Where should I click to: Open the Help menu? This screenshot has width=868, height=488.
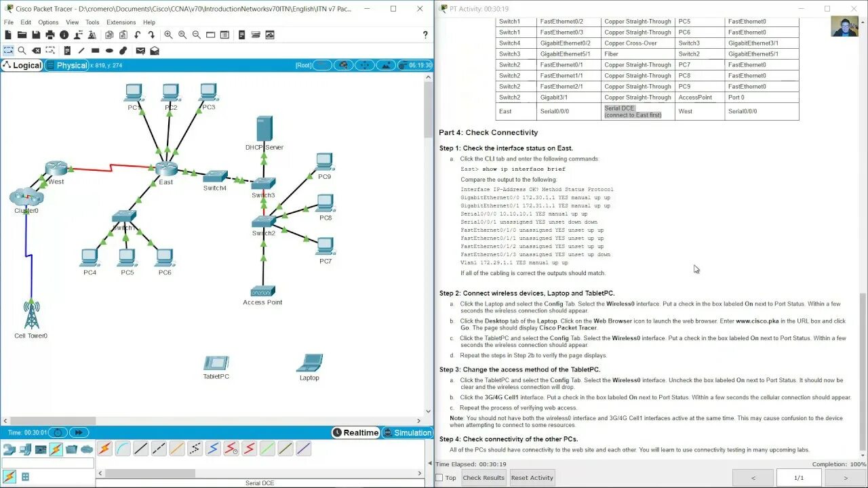[149, 22]
